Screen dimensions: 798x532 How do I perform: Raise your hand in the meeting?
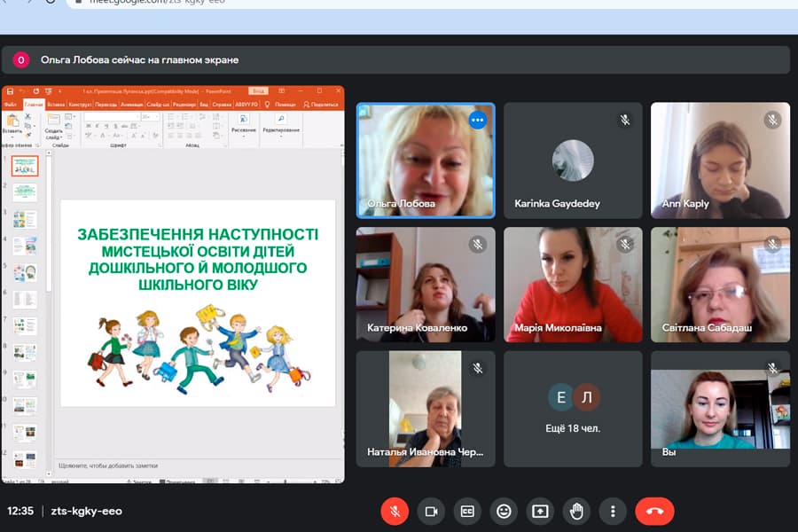tap(576, 511)
